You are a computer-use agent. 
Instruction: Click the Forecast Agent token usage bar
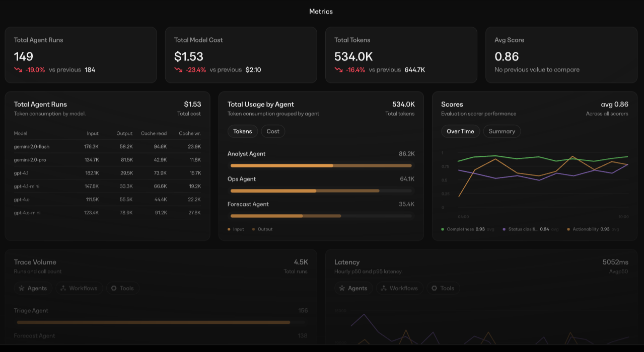point(321,216)
